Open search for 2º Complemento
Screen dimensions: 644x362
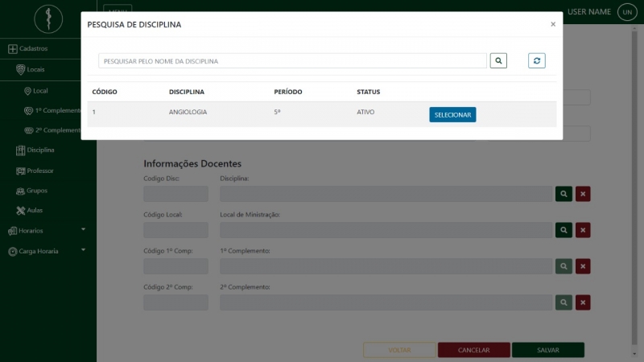tap(564, 302)
